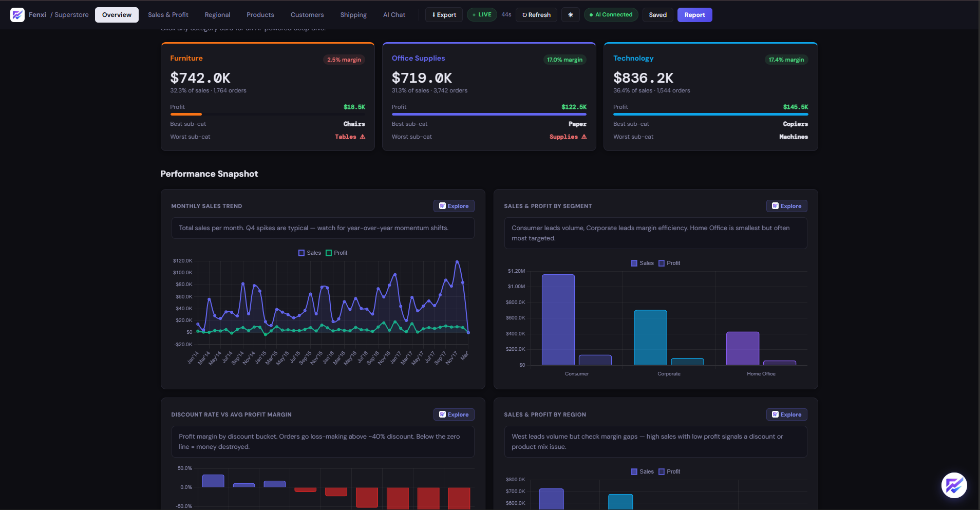The height and width of the screenshot is (510, 980).
Task: Toggle Profit legend in Segment chart
Action: (669, 263)
